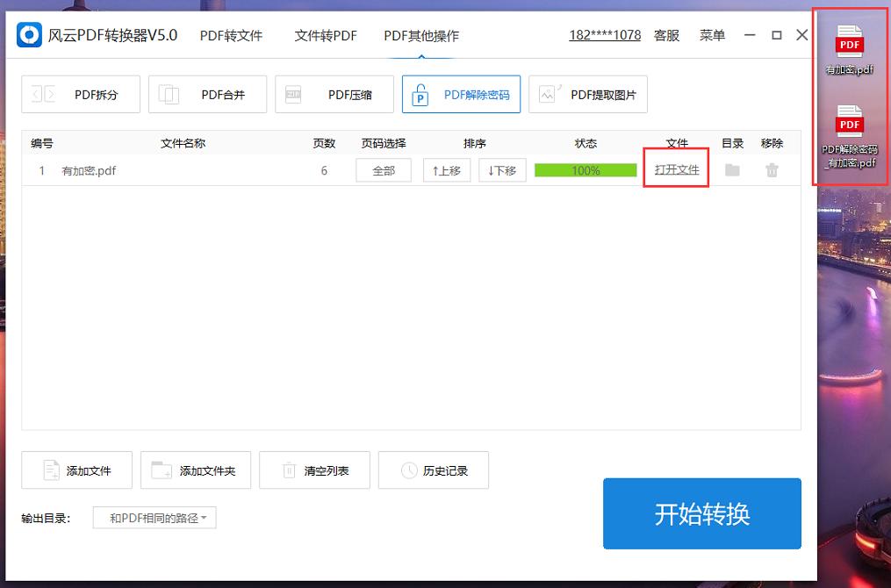This screenshot has width=891, height=588.
Task: Move the file up with 上移
Action: tap(446, 170)
